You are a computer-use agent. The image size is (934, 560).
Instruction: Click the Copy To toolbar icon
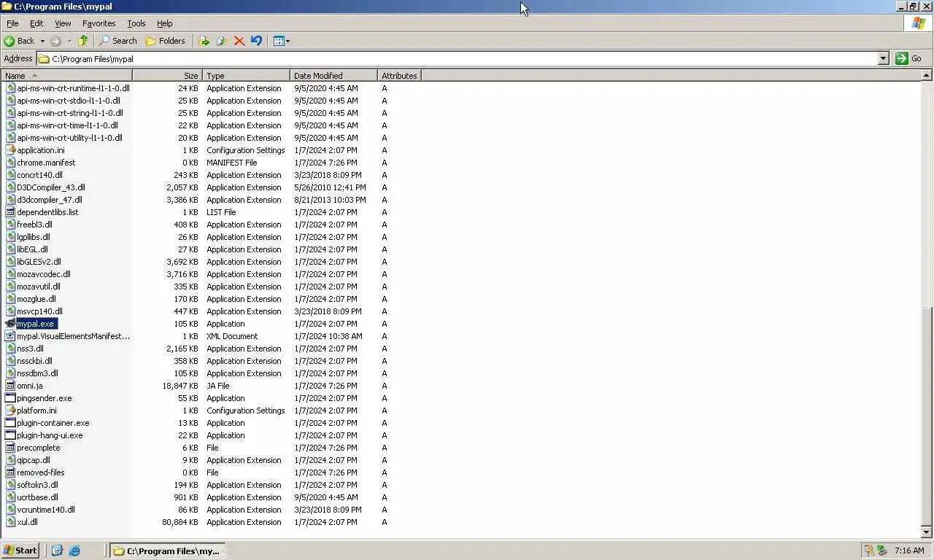coord(222,41)
